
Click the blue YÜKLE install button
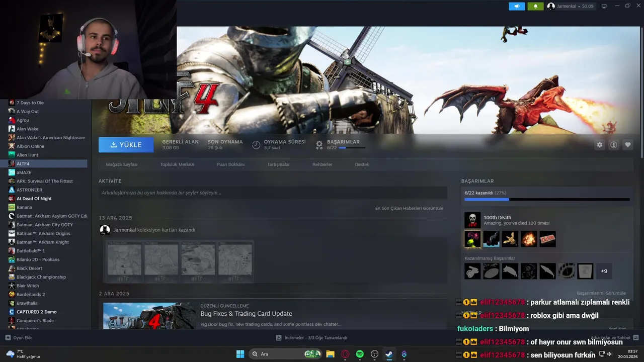[x=126, y=145]
